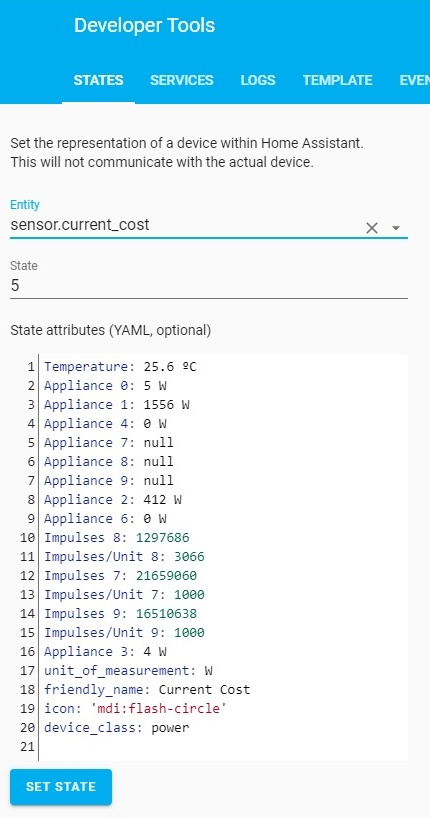Click the SET STATE button
Viewport: 430px width, 818px height.
pos(61,787)
